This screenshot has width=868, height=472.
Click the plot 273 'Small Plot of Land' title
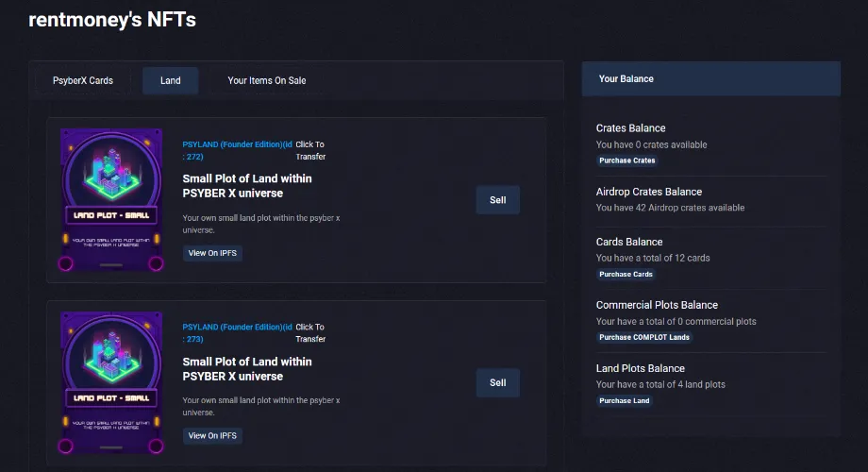[x=247, y=369]
